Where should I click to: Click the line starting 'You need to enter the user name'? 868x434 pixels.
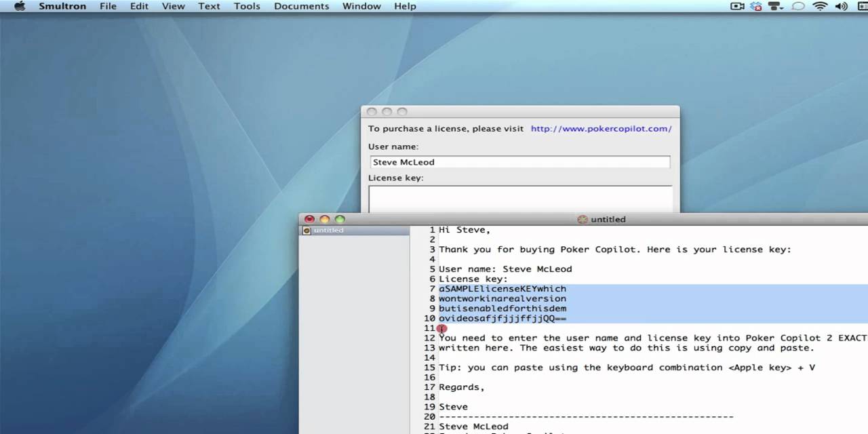pyautogui.click(x=653, y=338)
